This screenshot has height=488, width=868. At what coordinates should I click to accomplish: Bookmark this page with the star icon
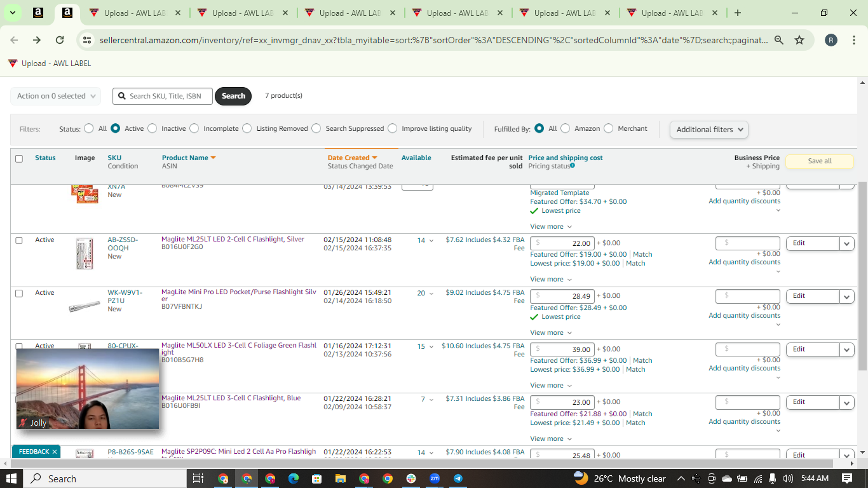(x=799, y=40)
